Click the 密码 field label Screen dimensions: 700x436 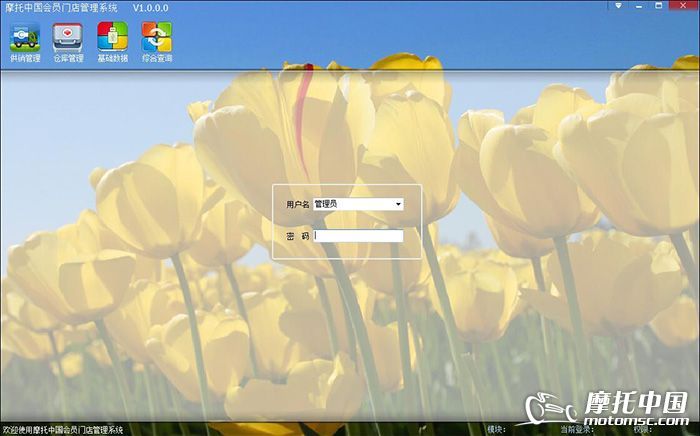pyautogui.click(x=297, y=237)
